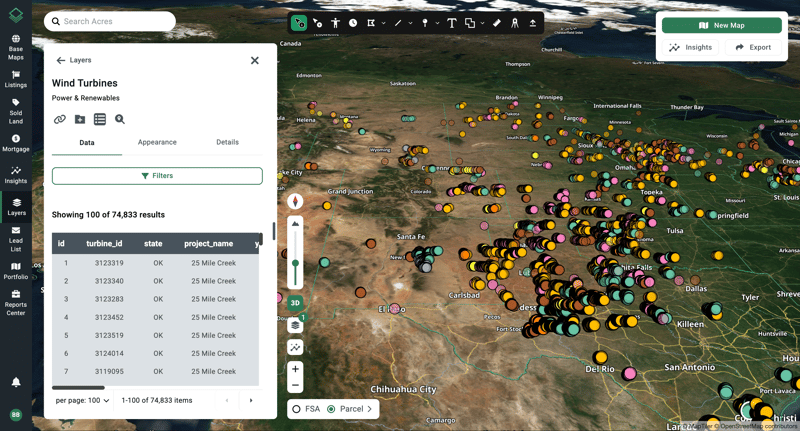Select the polygon drawing tool

tap(371, 23)
